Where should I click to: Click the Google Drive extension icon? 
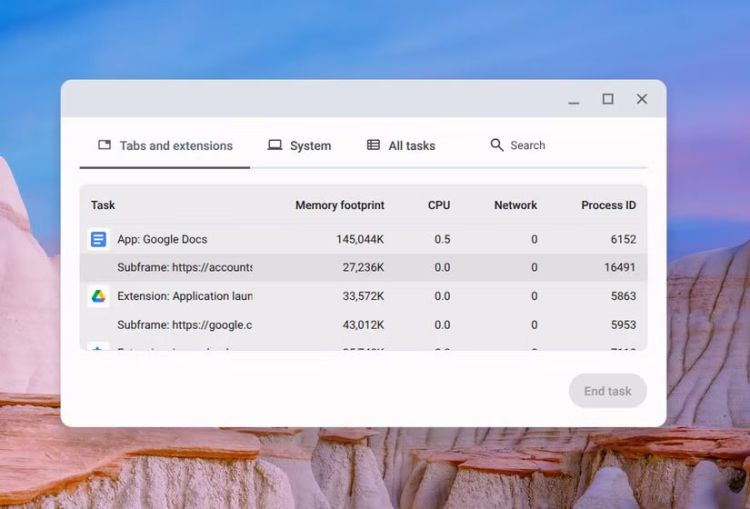coord(98,296)
